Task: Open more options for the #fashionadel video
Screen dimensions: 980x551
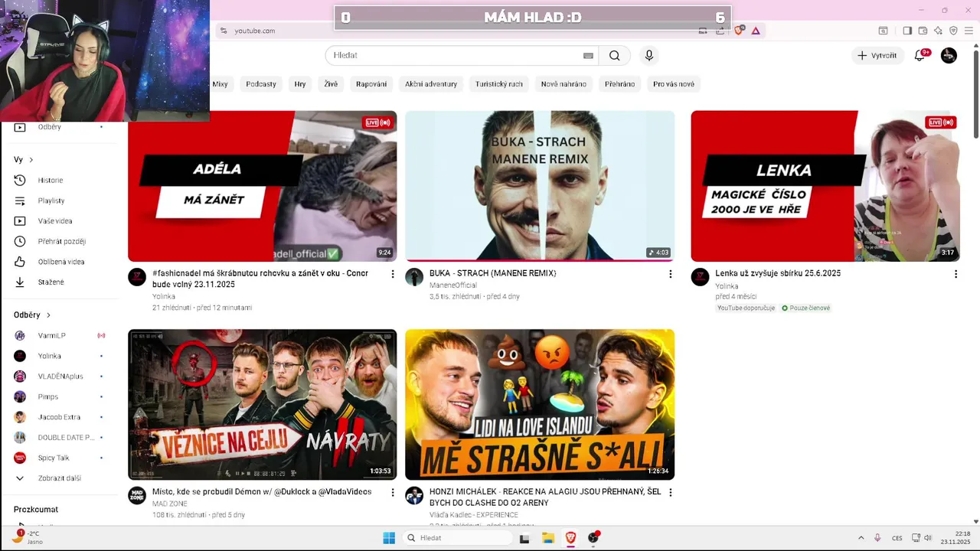Action: (x=393, y=274)
